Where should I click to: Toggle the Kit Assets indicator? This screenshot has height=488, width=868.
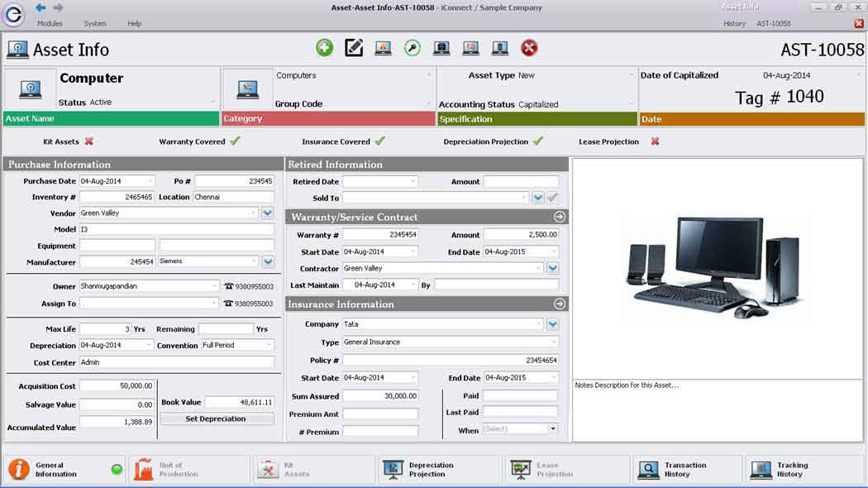[88, 141]
